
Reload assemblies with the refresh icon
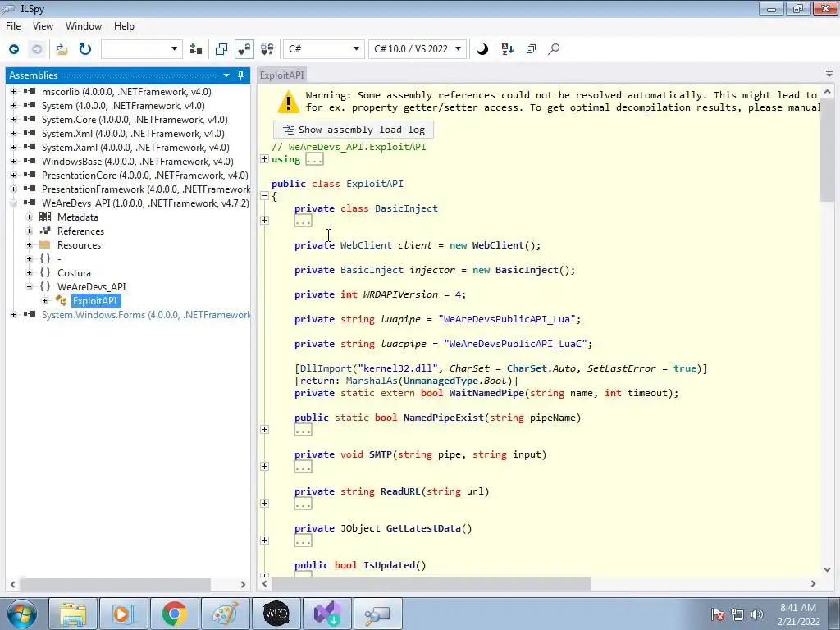(85, 49)
